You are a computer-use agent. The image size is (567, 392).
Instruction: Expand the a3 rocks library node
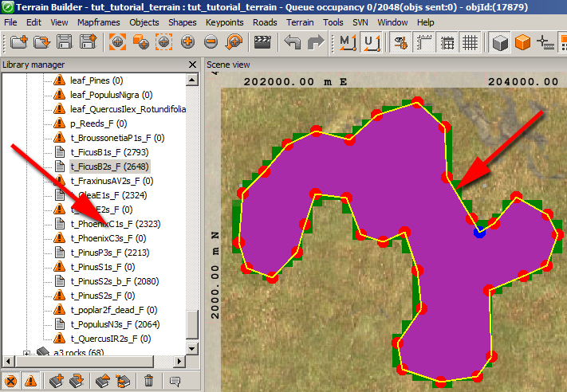[27, 353]
